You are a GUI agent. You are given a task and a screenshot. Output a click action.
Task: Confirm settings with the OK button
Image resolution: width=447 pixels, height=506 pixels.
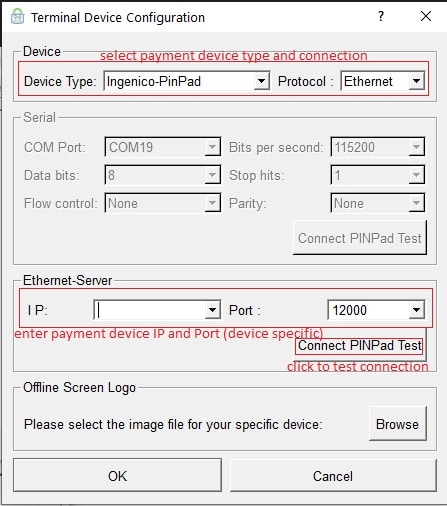pos(117,476)
